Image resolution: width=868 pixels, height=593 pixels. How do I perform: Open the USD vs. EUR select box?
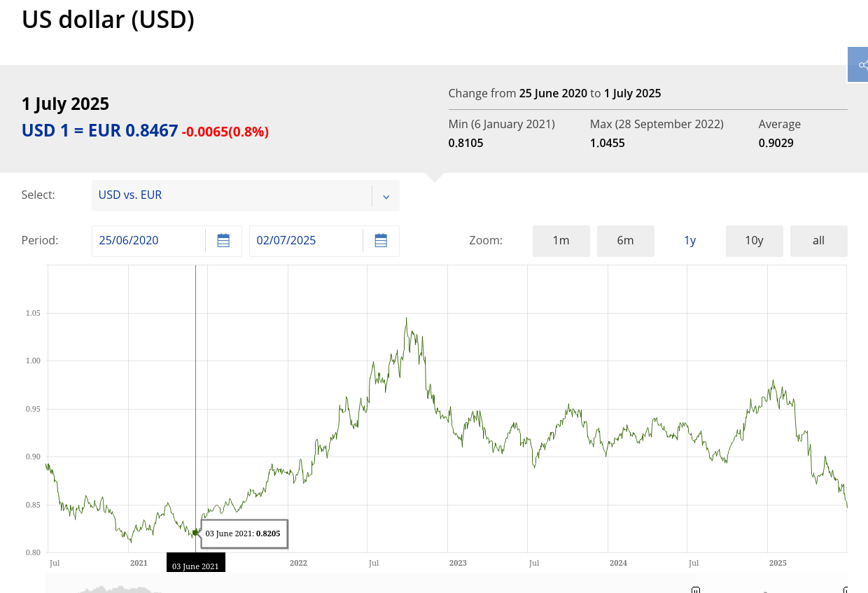tap(246, 195)
